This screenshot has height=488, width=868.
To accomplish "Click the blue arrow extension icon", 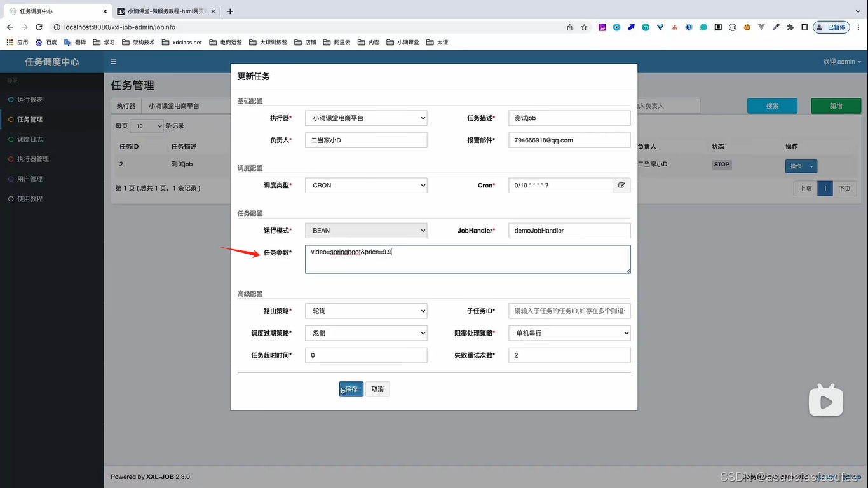I will 631,27.
